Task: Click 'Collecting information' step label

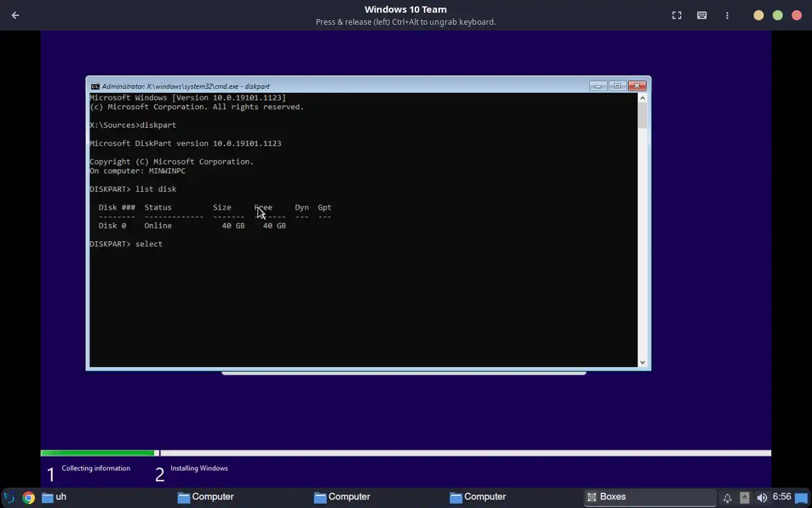Action: click(x=96, y=468)
